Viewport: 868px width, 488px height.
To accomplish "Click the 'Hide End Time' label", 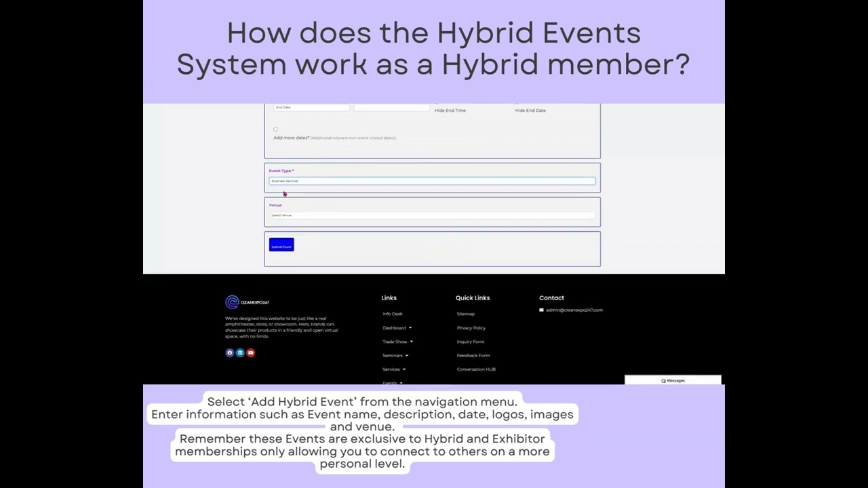I will 450,110.
